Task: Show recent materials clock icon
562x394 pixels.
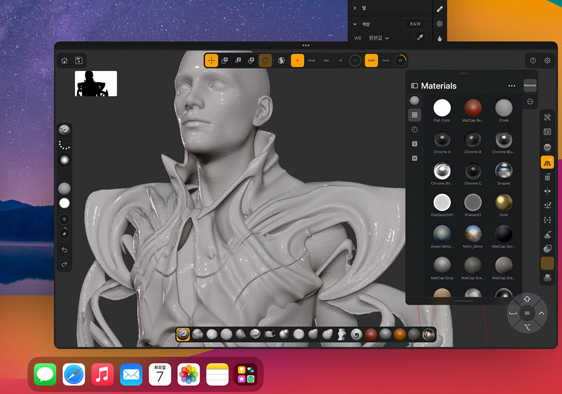Action: click(415, 129)
